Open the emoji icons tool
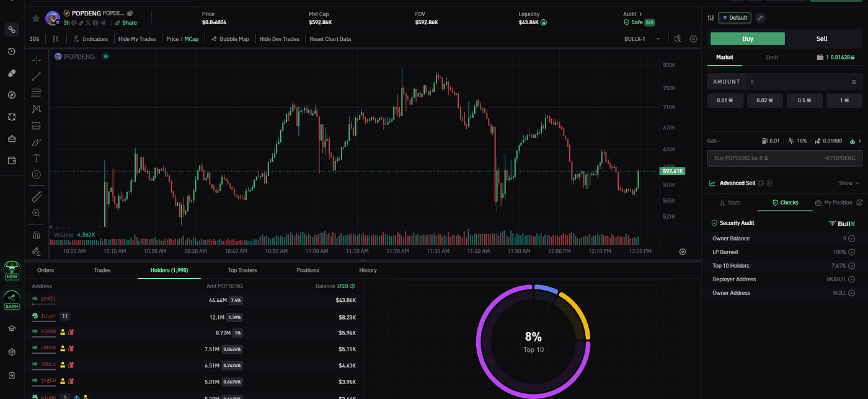Image resolution: width=868 pixels, height=399 pixels. 37,175
